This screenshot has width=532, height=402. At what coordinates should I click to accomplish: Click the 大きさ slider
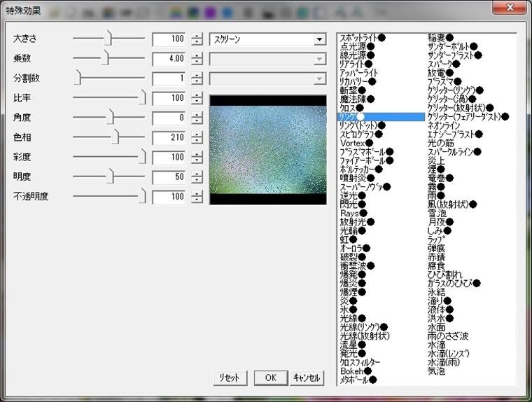(x=108, y=39)
